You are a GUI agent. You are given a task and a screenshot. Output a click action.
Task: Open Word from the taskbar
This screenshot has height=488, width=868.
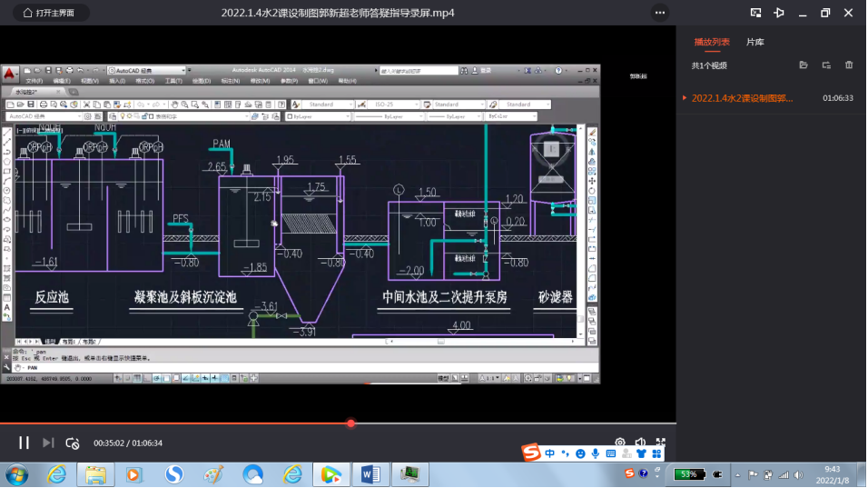(x=371, y=473)
